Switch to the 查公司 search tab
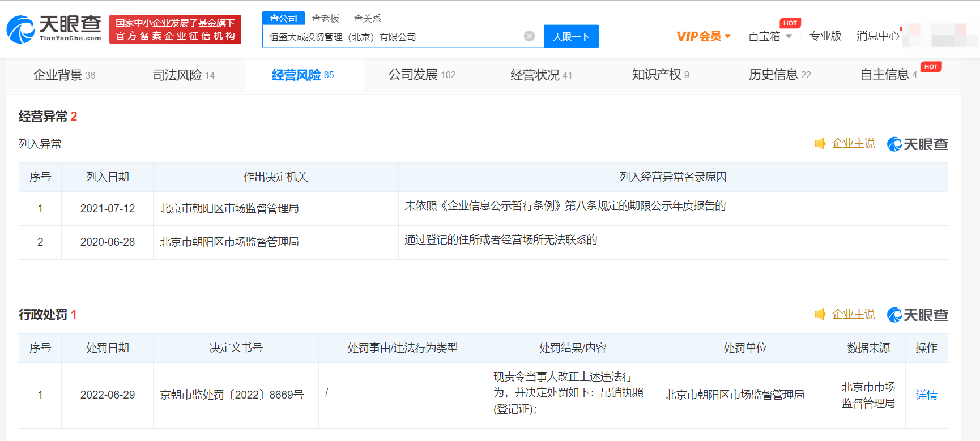 [283, 18]
